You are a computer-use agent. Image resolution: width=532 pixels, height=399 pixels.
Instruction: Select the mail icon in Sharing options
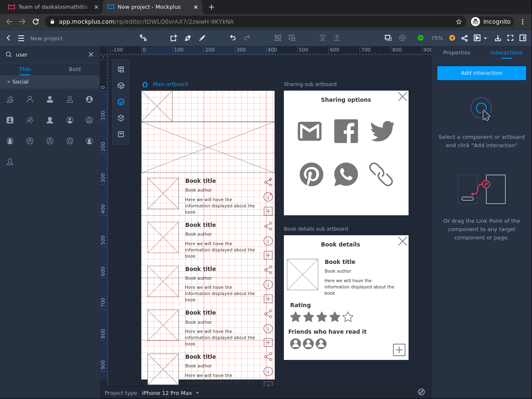click(310, 131)
